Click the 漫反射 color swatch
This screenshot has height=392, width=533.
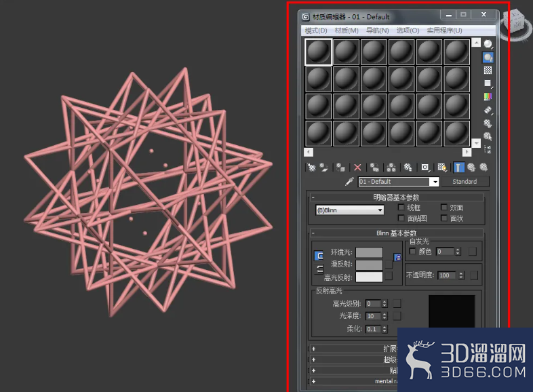click(x=369, y=265)
